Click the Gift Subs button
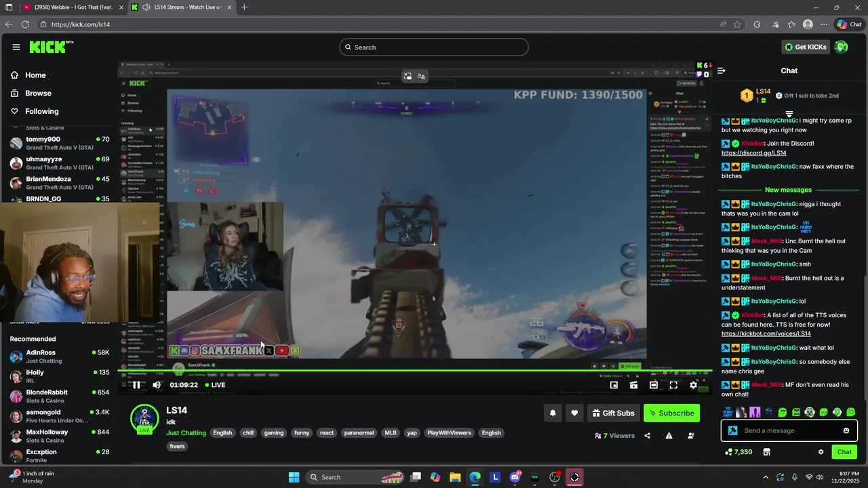 (x=614, y=413)
